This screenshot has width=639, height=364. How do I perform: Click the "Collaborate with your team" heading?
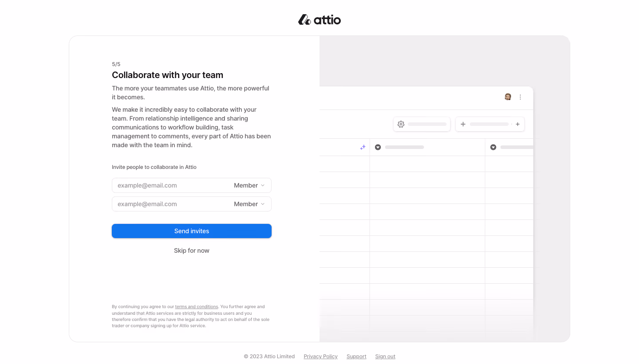[x=168, y=75]
